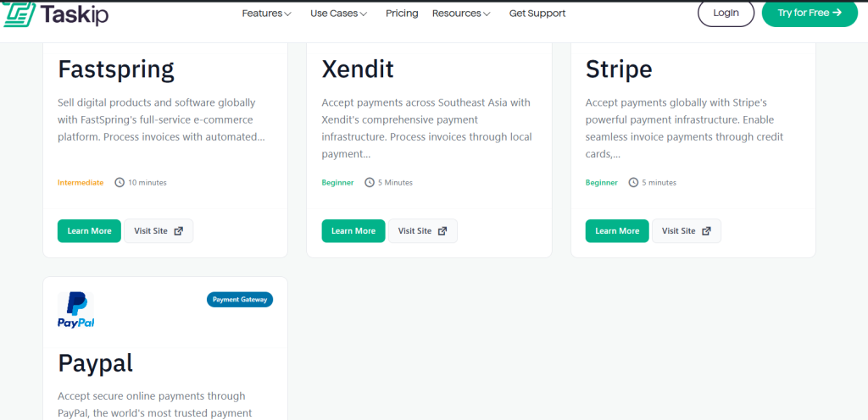Open the Use Cases dropdown

(x=338, y=14)
